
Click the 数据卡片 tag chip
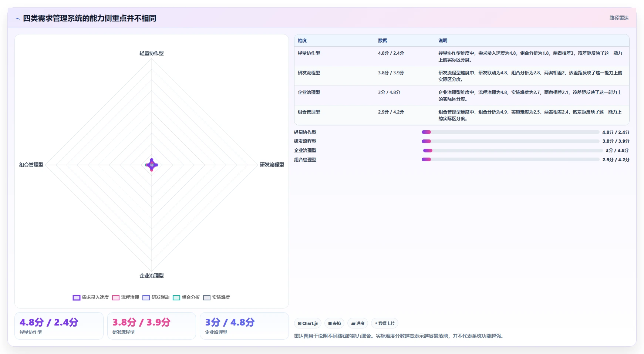click(385, 323)
